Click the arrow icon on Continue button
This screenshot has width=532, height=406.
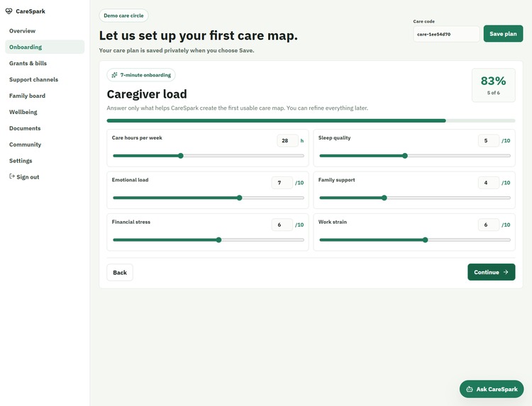coord(506,272)
